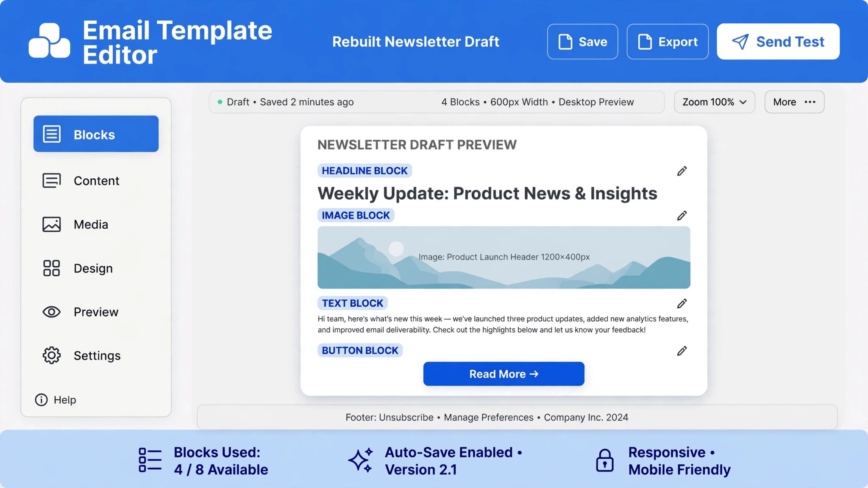This screenshot has width=868, height=488.
Task: Open Help info link in sidebar
Action: click(56, 400)
